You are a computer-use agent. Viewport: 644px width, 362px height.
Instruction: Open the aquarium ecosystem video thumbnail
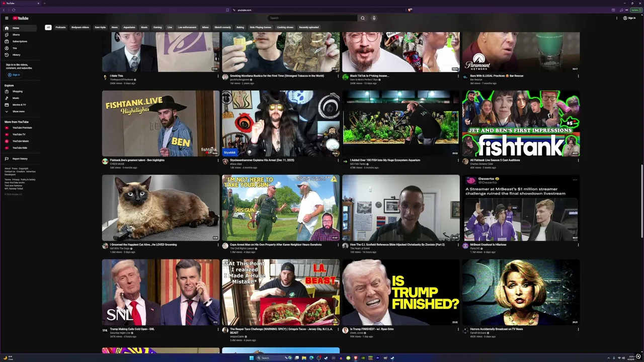coord(401,124)
